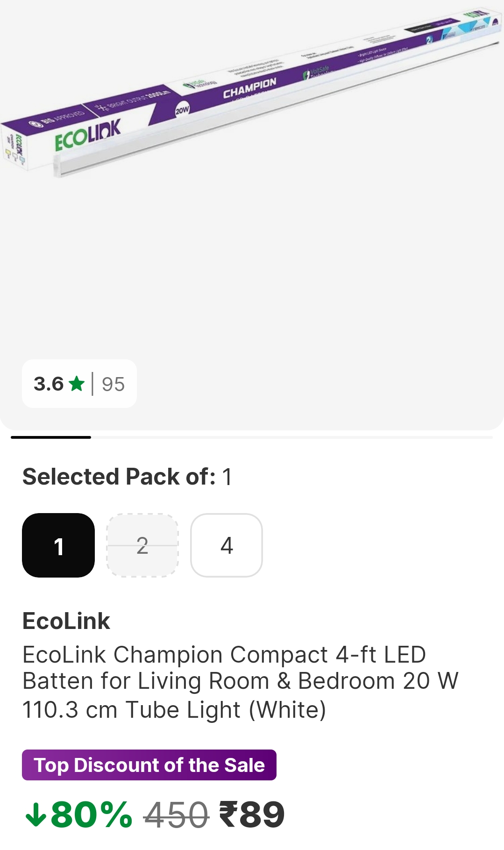Tap the CHAMPION text on the box

tap(249, 88)
